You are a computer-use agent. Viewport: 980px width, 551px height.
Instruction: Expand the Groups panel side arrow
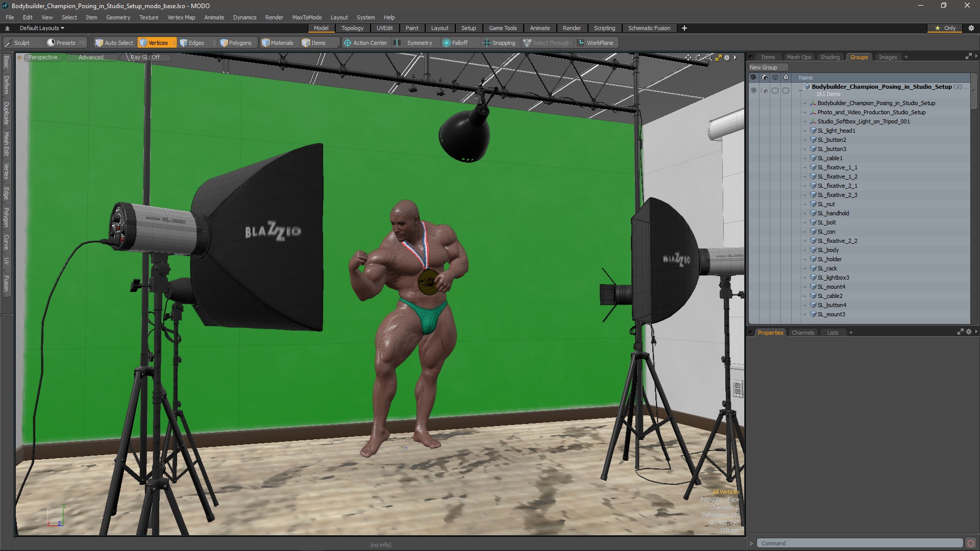click(976, 57)
